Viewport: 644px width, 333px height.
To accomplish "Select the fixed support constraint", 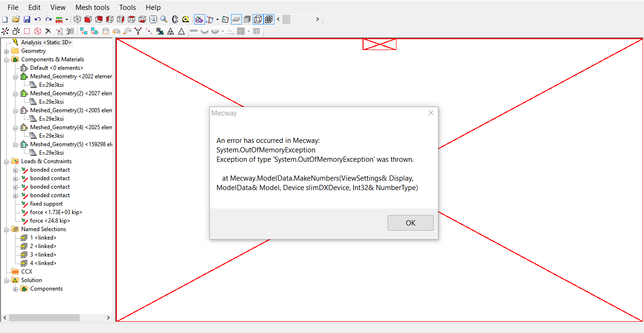I will (46, 204).
